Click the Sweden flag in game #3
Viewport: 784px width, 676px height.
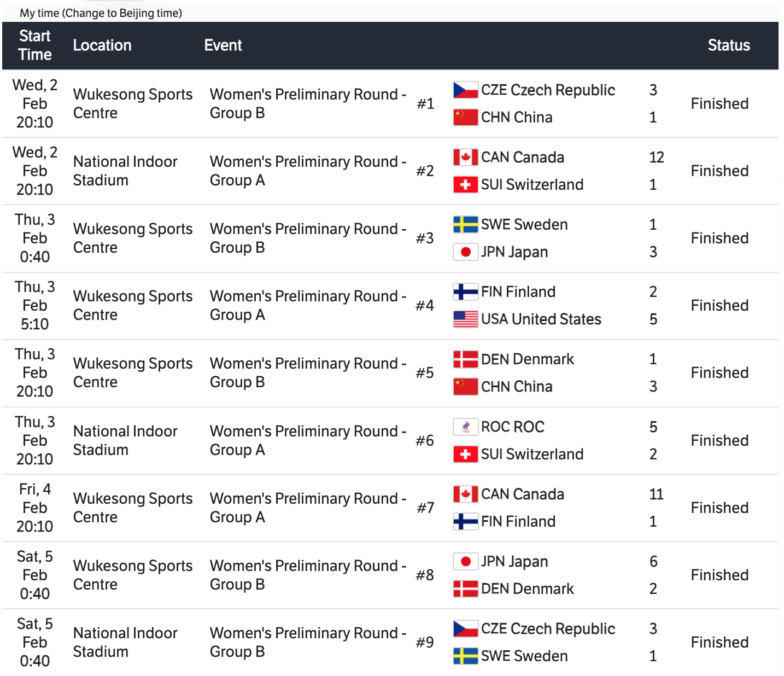point(465,225)
